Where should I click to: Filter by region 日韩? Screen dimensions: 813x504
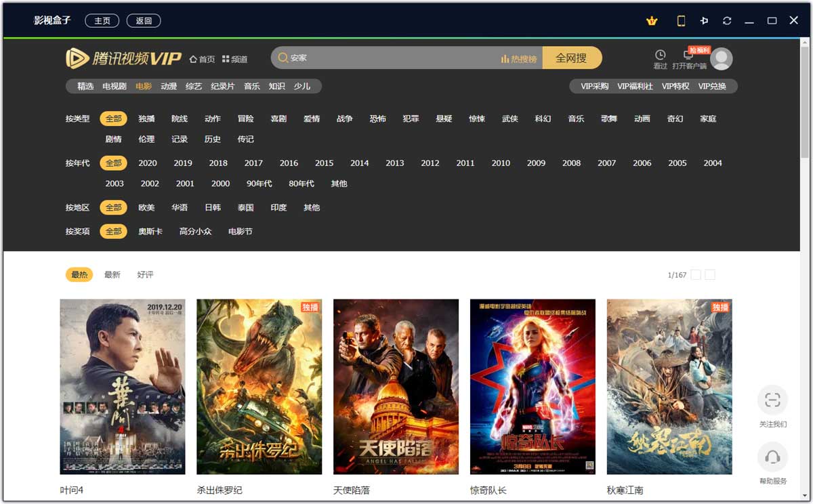tap(213, 207)
